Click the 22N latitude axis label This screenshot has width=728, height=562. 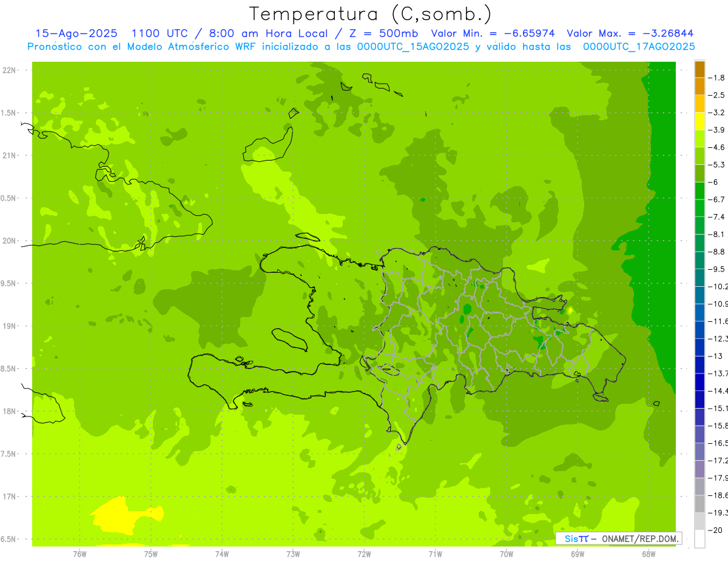[x=9, y=70]
